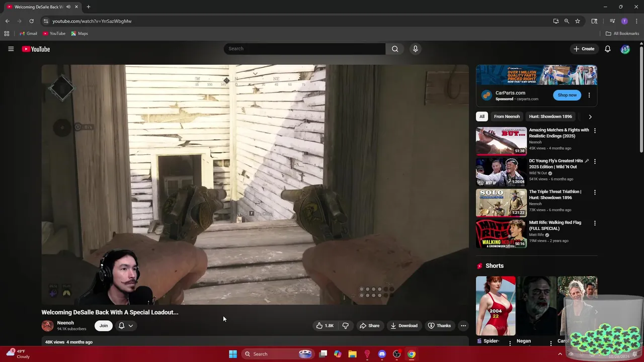This screenshot has width=644, height=362.
Task: Click the install app icon in address bar
Action: click(x=555, y=21)
